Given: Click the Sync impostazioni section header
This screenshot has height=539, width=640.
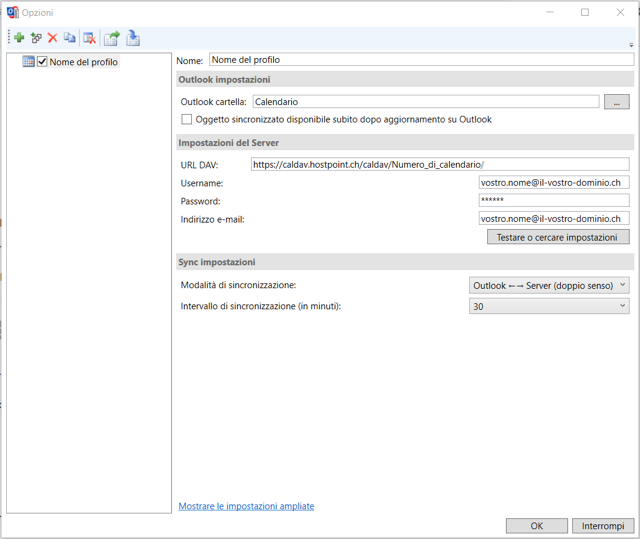Looking at the screenshot, I should [405, 262].
